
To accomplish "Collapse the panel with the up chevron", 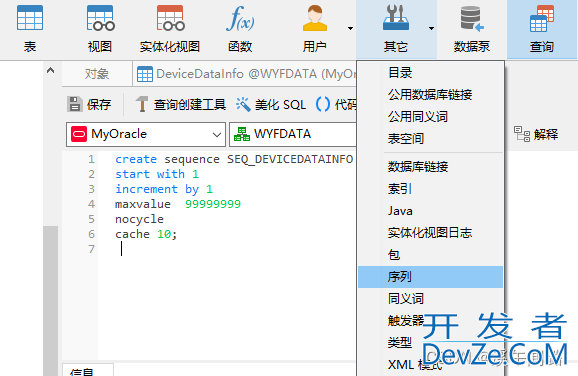I will click(51, 70).
